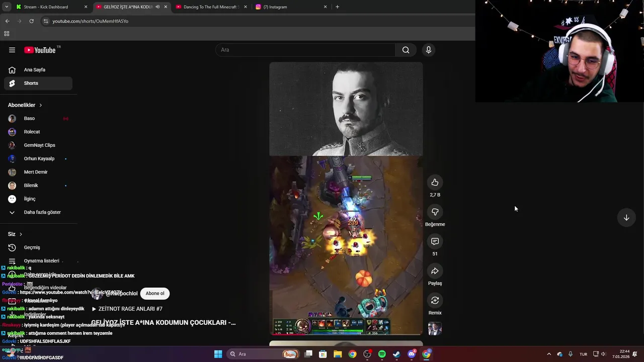Screen dimensions: 644x362
Task: Like the short with thumbs up
Action: click(x=435, y=183)
